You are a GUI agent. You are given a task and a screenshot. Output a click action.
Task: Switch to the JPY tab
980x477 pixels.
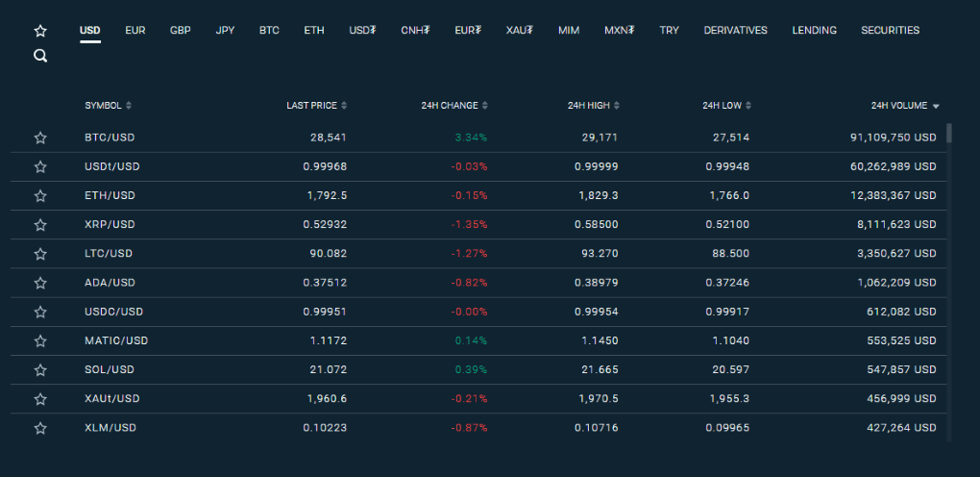[x=225, y=30]
